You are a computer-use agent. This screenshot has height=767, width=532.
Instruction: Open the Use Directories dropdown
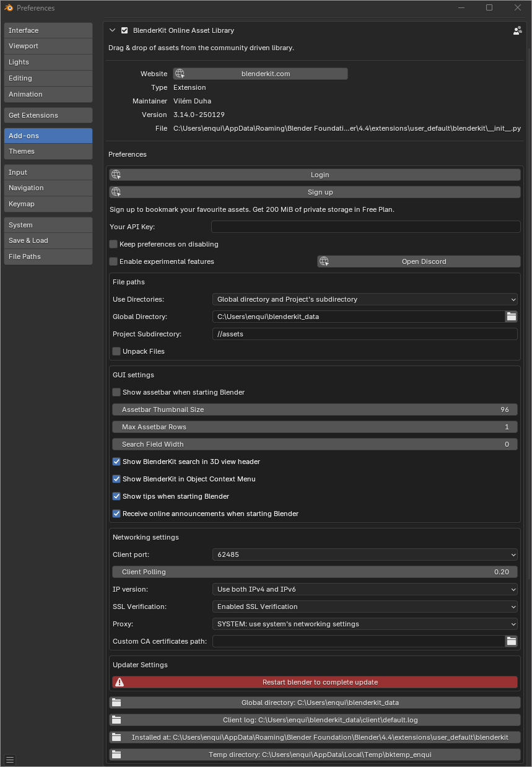364,299
